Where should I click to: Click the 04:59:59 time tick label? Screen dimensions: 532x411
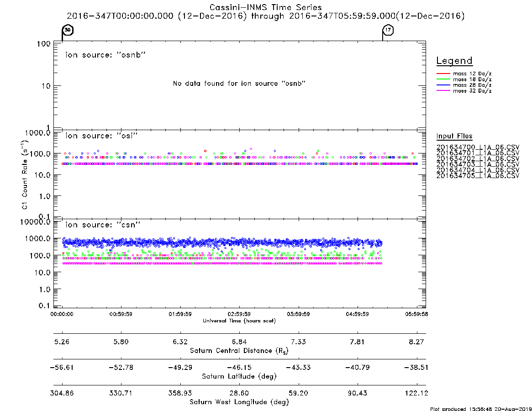(357, 314)
